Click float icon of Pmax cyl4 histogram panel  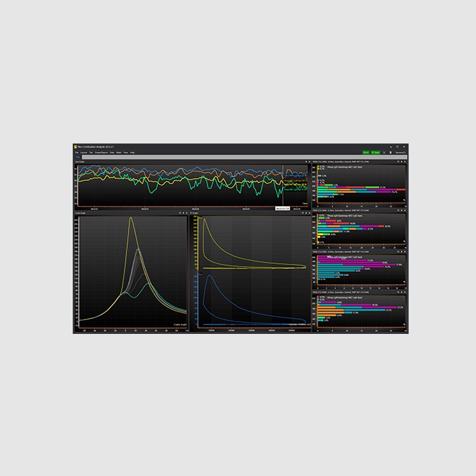[398, 292]
